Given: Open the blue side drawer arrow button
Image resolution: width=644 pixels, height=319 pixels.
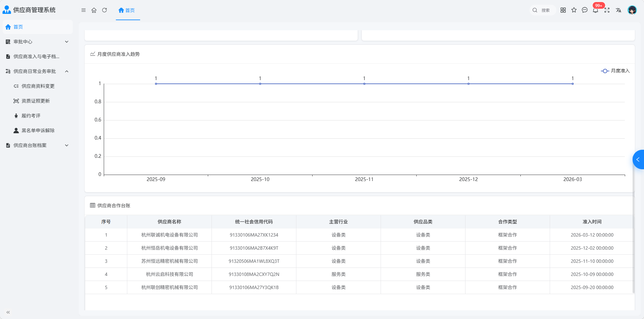Looking at the screenshot, I should coord(638,159).
